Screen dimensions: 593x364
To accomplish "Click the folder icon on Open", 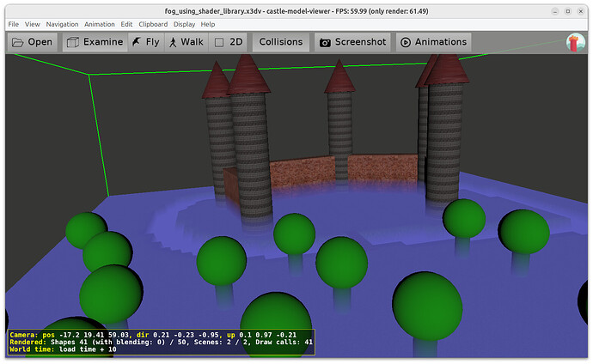I will pos(17,42).
